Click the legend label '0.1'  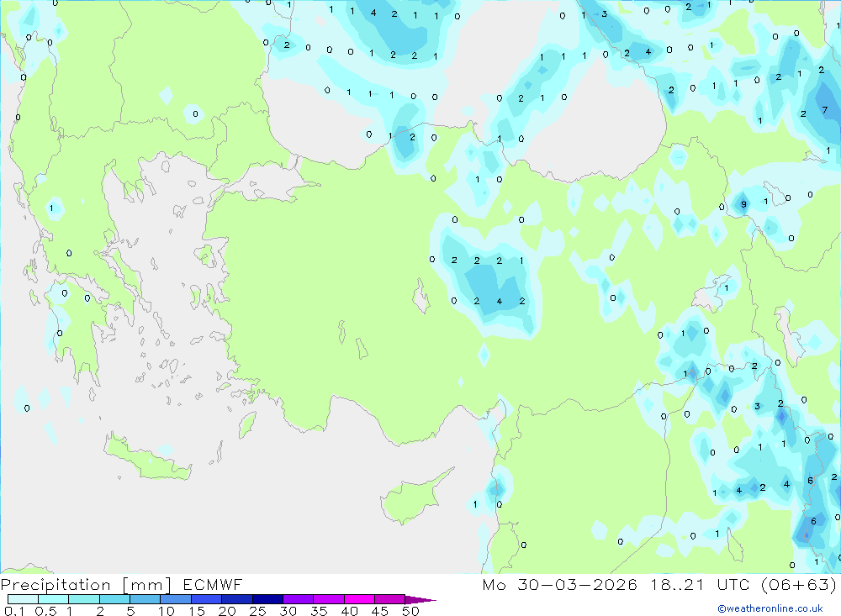pos(14,611)
